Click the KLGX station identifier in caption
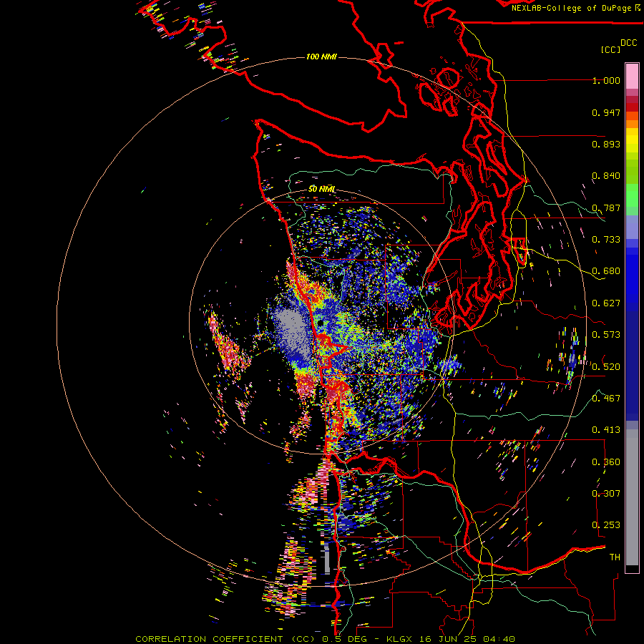This screenshot has height=644, width=644. coord(401,639)
